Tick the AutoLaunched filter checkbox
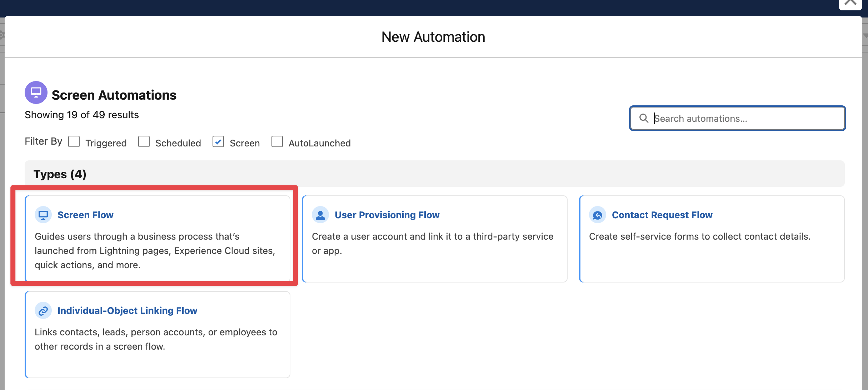 (x=277, y=142)
